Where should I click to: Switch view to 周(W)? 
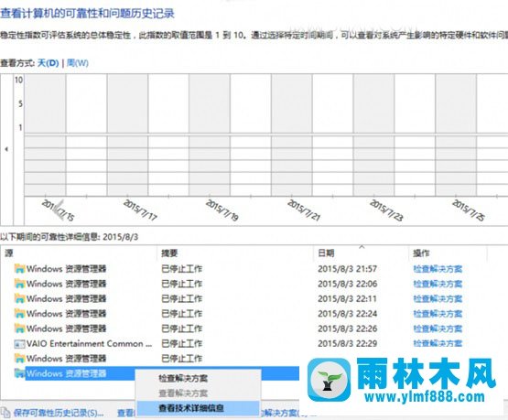(78, 63)
